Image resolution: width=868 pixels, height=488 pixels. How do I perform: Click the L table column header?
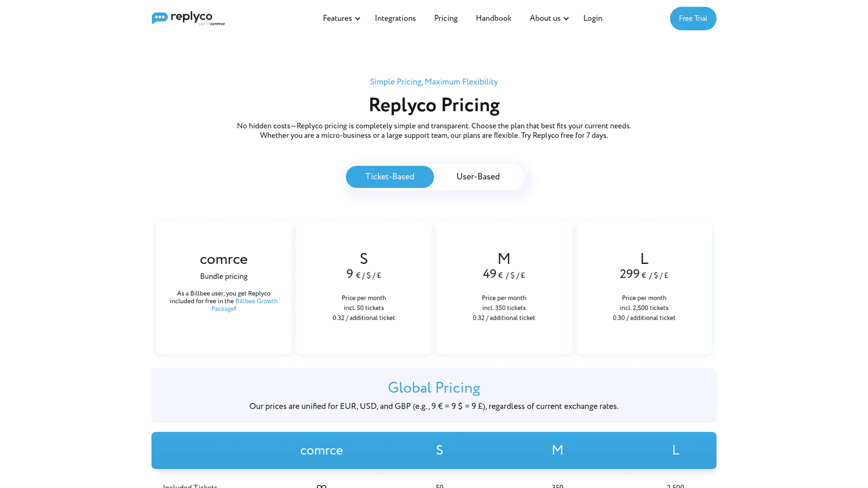click(675, 450)
